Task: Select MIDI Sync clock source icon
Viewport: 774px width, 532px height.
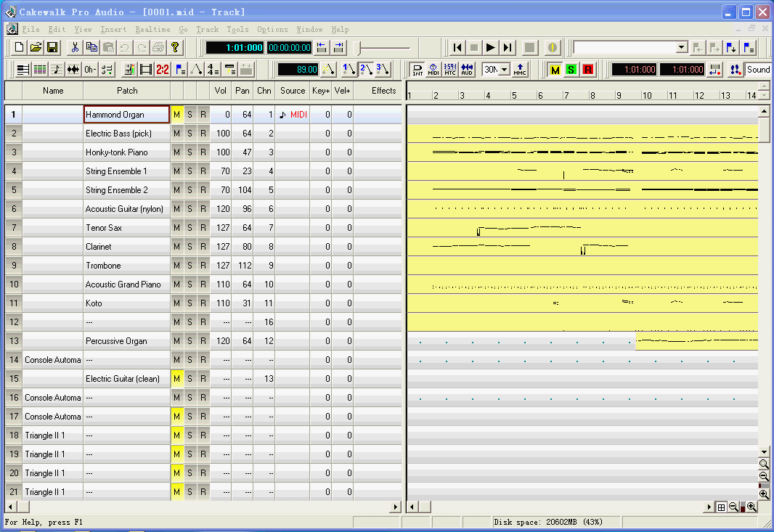Action: [x=433, y=70]
